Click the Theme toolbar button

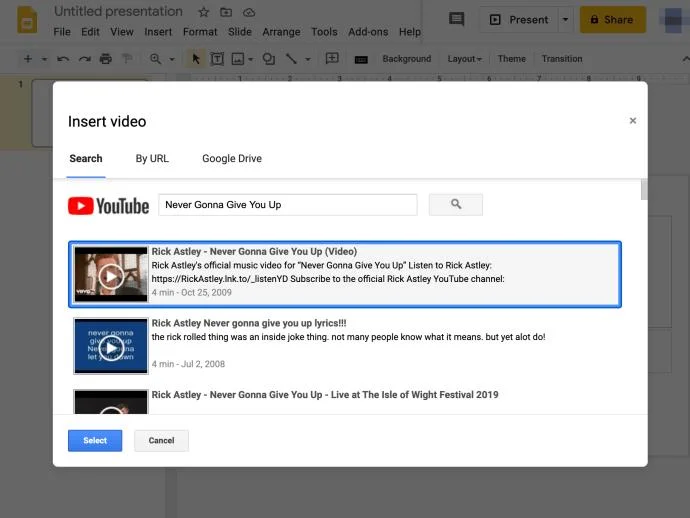(x=511, y=59)
